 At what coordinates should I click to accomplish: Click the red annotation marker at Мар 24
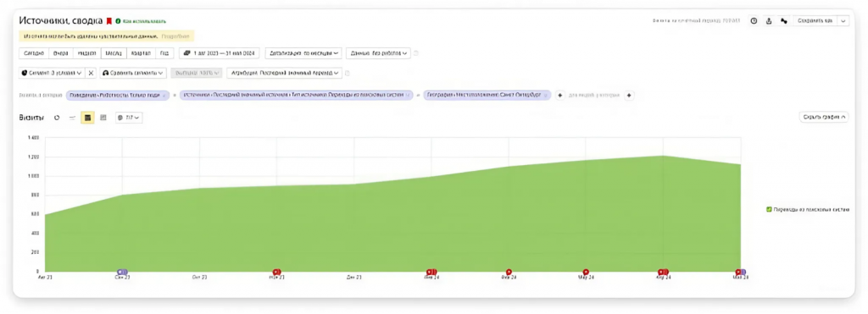(586, 272)
